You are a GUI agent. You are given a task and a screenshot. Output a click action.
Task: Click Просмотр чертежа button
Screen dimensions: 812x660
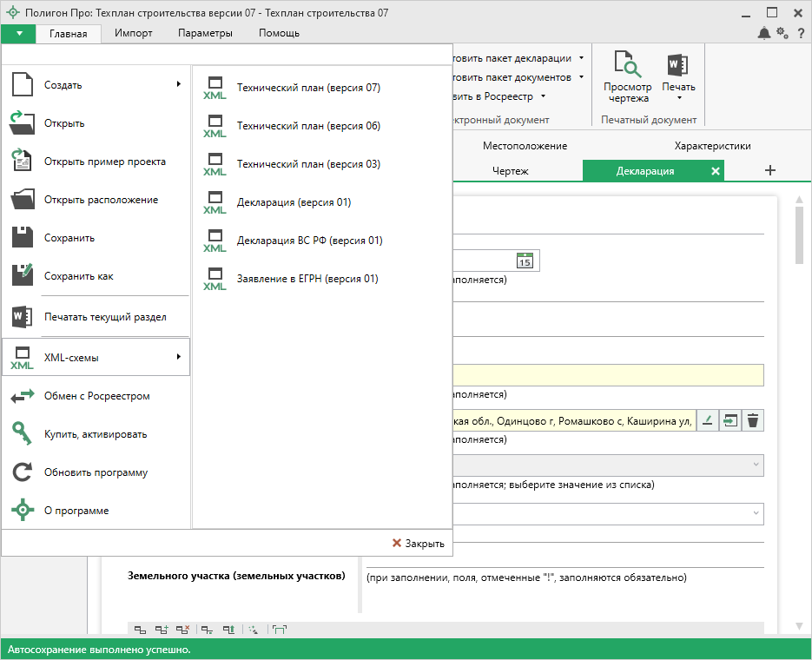627,76
